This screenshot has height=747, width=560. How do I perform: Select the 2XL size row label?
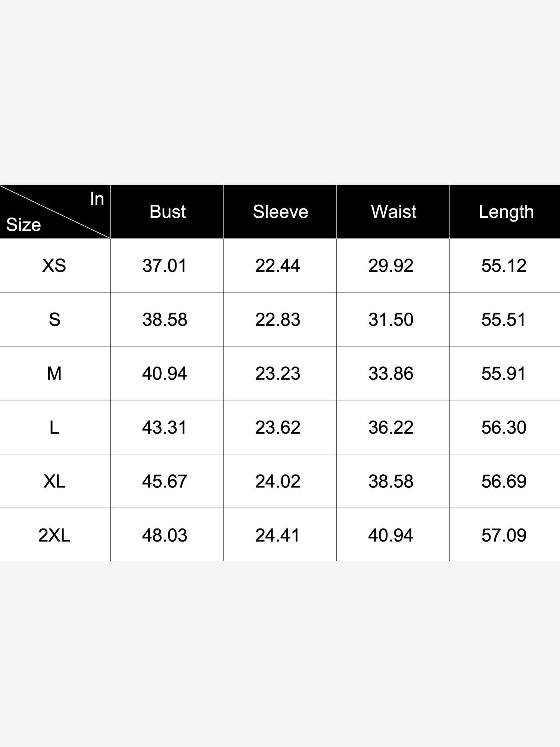pyautogui.click(x=54, y=535)
